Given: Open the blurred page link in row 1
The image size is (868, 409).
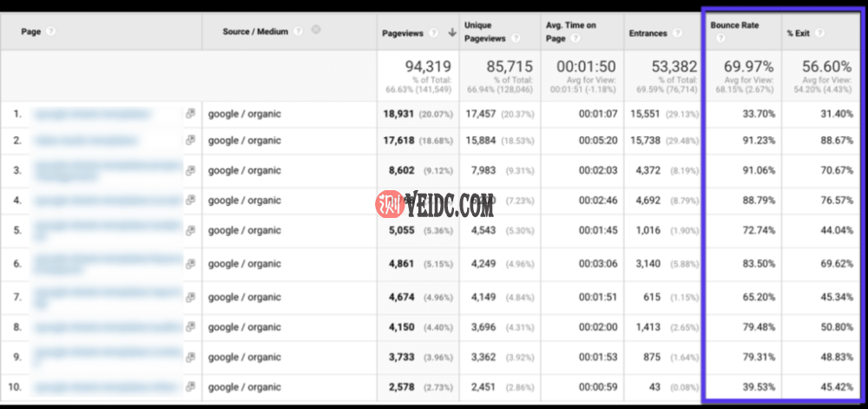Looking at the screenshot, I should click(93, 114).
